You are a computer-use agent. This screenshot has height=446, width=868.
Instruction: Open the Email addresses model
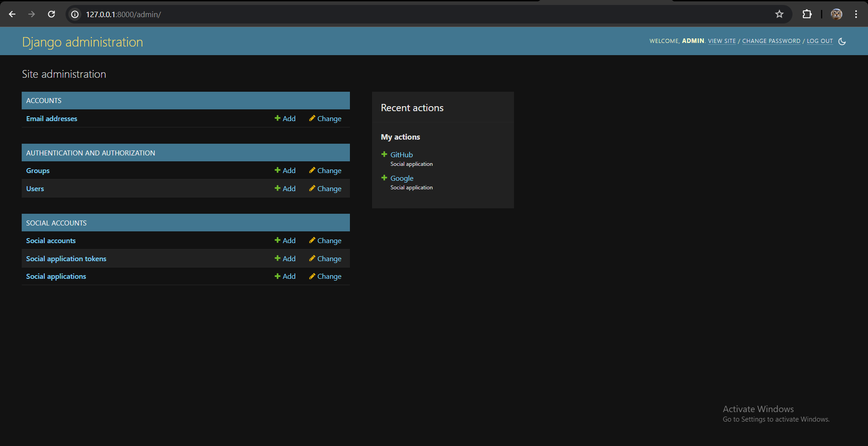point(52,118)
